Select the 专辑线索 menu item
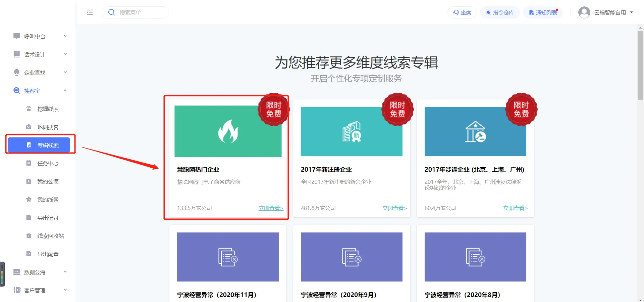 (x=39, y=145)
